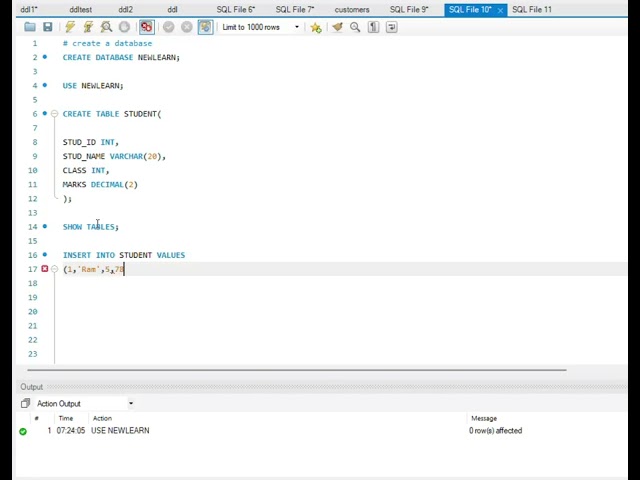
Task: Close the SQL File 10 tab
Action: (x=500, y=10)
